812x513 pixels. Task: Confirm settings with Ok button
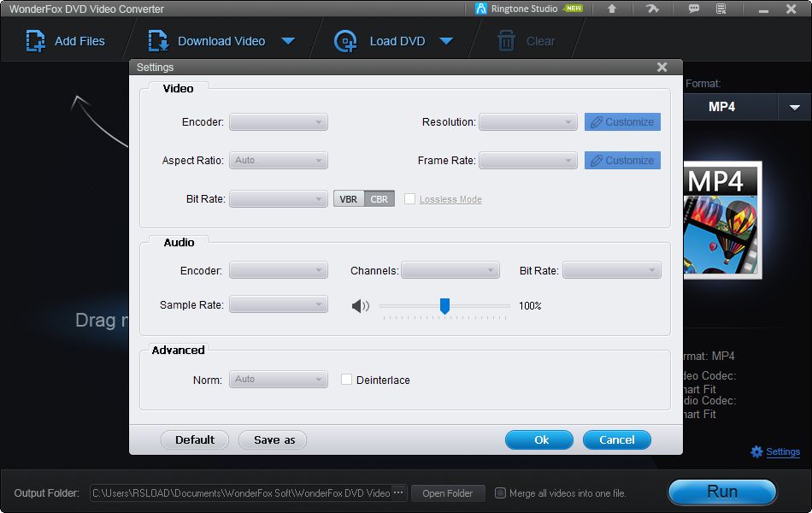click(x=539, y=440)
